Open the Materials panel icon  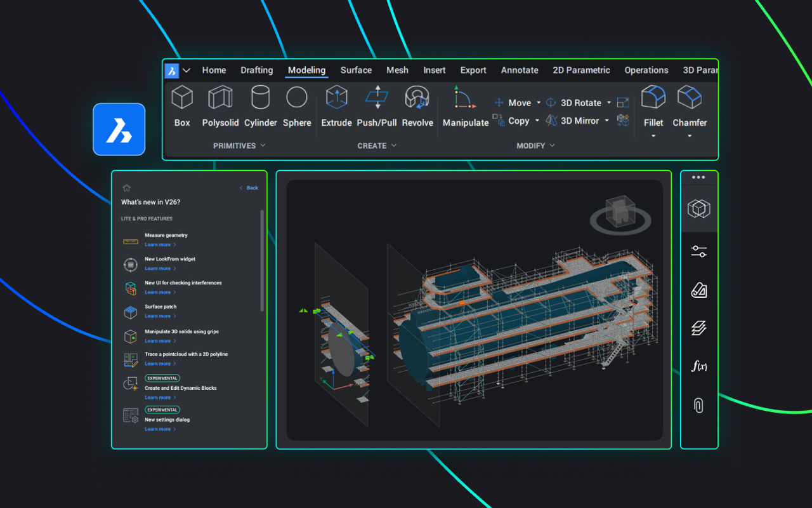click(x=699, y=290)
